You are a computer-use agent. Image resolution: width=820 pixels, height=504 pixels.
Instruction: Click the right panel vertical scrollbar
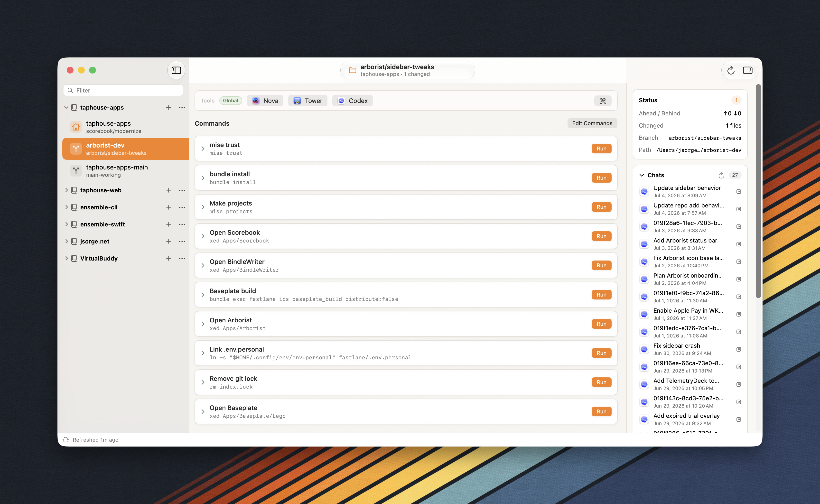[x=758, y=191]
